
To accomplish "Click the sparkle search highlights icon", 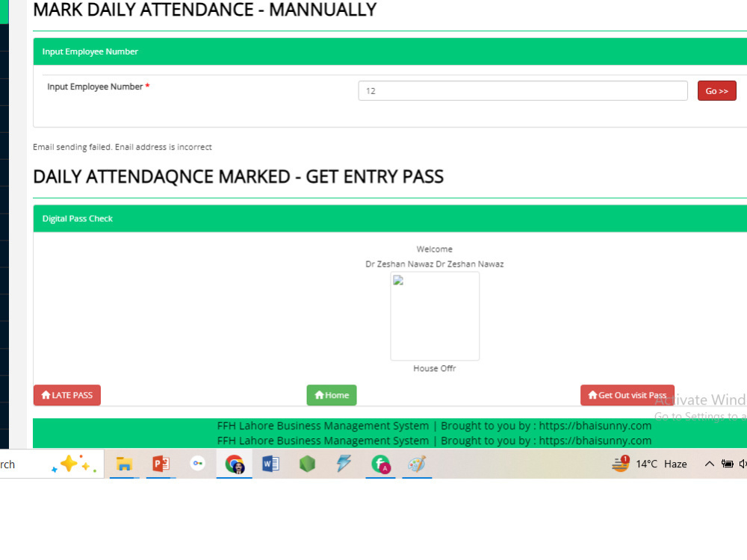I will pos(74,464).
